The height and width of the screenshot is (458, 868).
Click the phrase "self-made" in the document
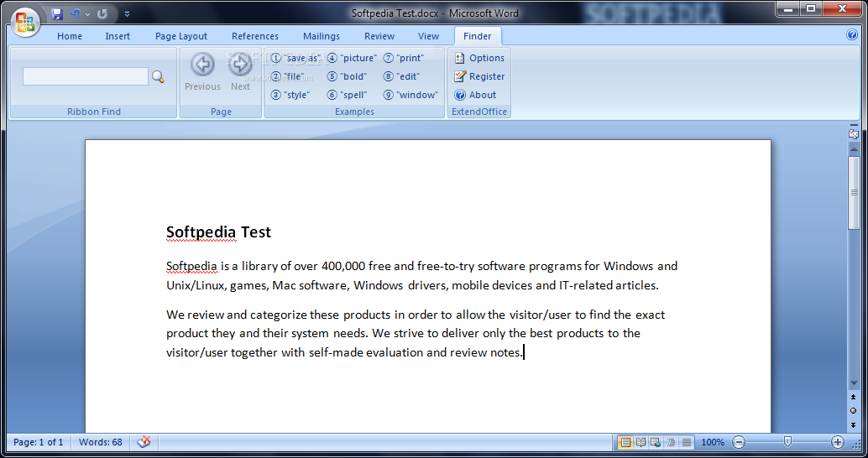[x=336, y=352]
